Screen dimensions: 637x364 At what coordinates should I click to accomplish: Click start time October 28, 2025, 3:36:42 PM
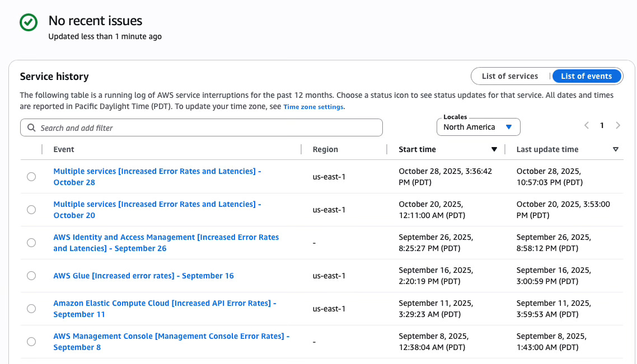445,177
